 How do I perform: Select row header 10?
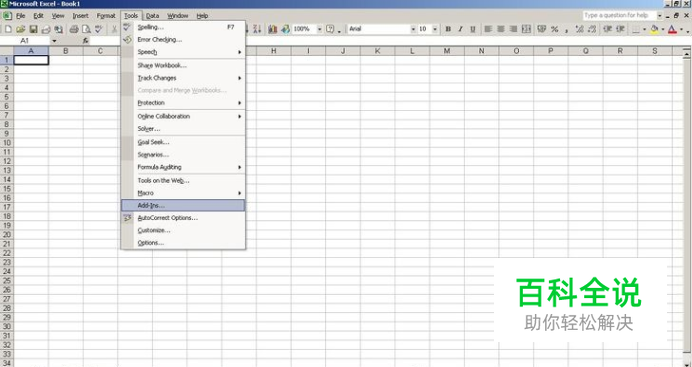[x=7, y=142]
